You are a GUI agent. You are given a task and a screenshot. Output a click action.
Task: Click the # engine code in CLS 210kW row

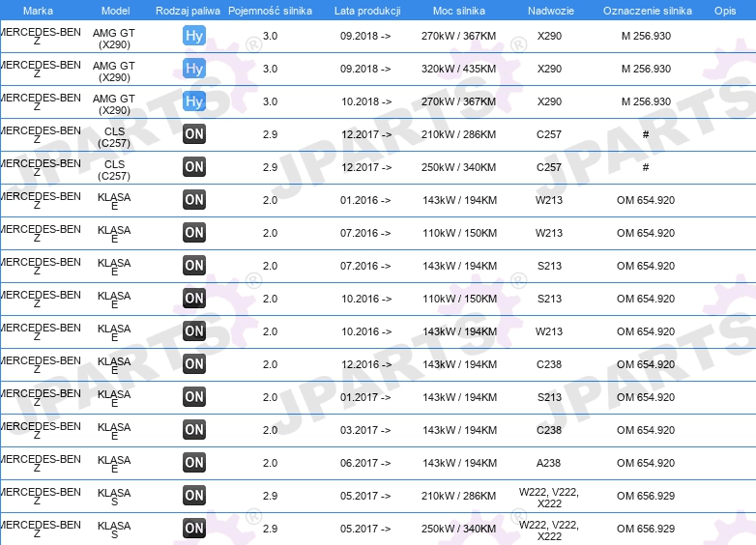pyautogui.click(x=646, y=134)
